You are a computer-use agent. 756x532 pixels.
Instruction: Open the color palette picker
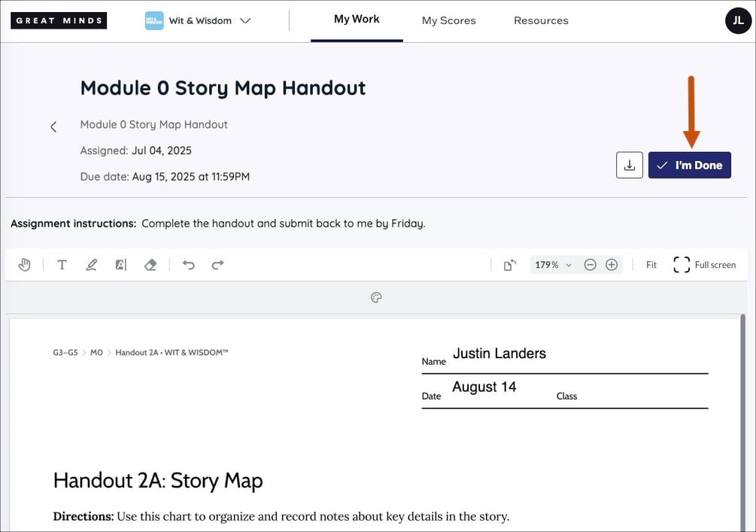(376, 298)
